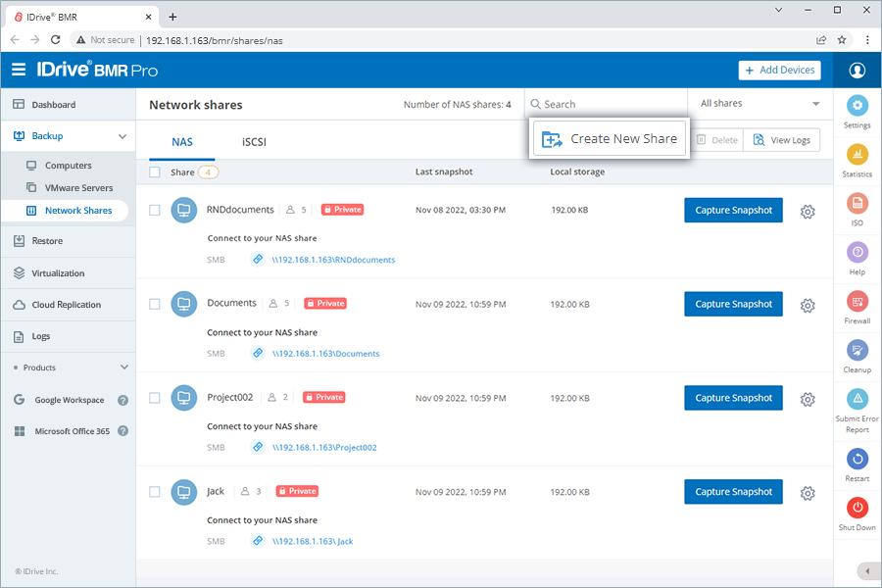Click the Restart icon
The image size is (882, 588).
[x=857, y=459]
